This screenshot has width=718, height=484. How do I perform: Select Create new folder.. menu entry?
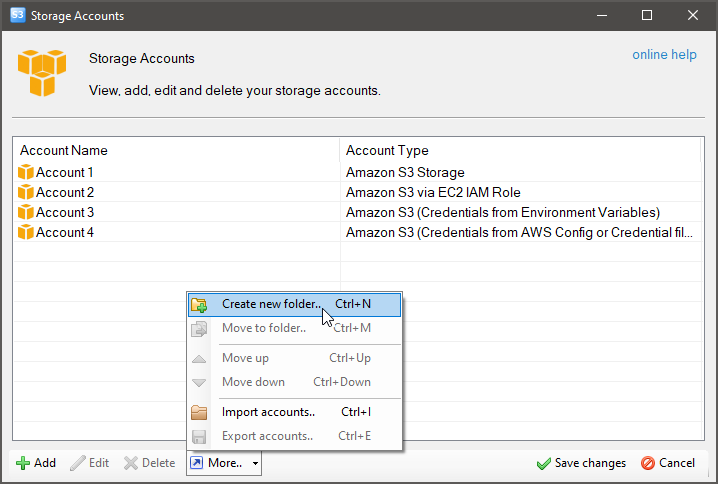click(271, 304)
